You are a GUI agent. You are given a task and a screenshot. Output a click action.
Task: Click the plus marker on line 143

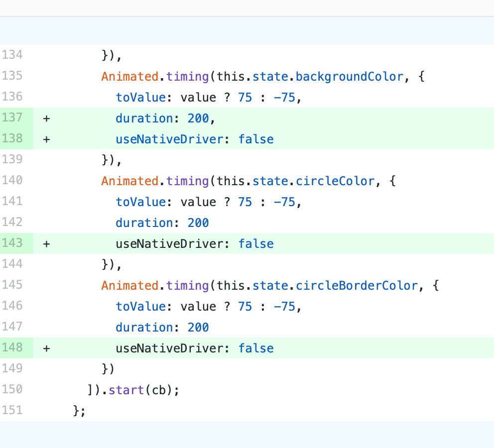pyautogui.click(x=47, y=244)
